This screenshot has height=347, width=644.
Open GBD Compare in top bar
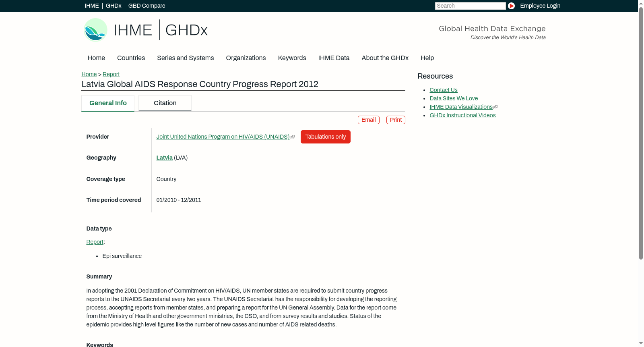point(147,6)
